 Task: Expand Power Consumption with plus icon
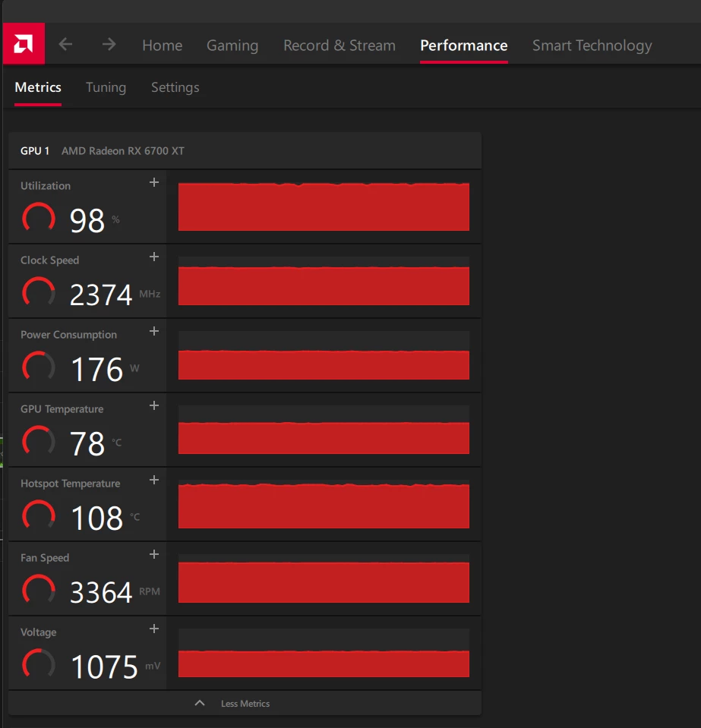154,331
